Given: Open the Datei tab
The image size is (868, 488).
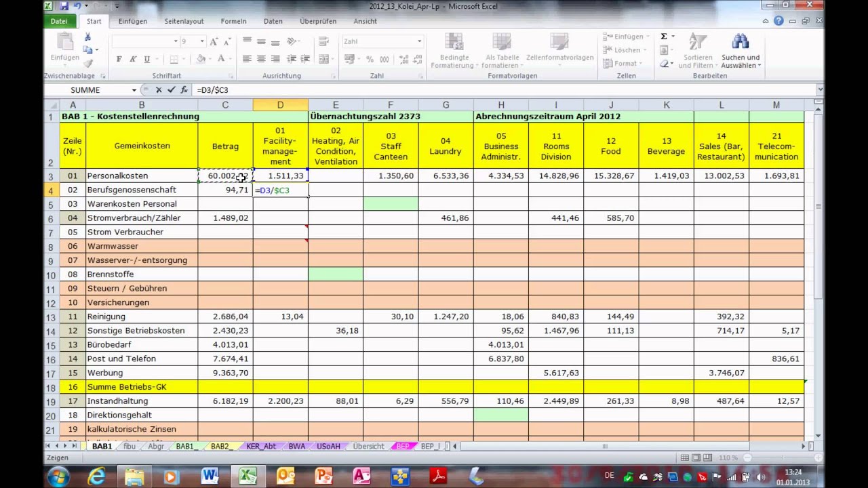Looking at the screenshot, I should point(59,21).
